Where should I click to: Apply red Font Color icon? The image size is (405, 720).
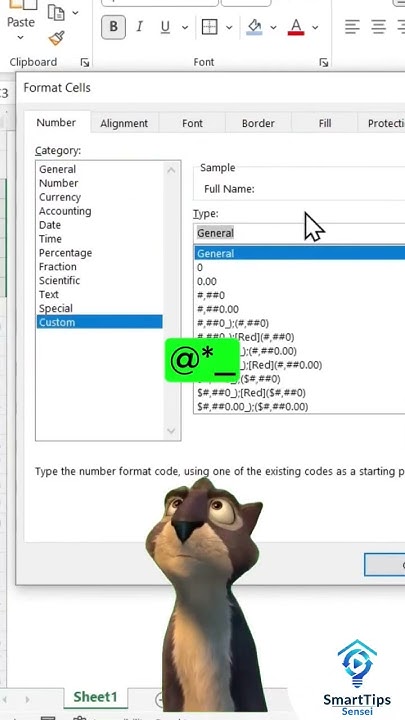296,27
